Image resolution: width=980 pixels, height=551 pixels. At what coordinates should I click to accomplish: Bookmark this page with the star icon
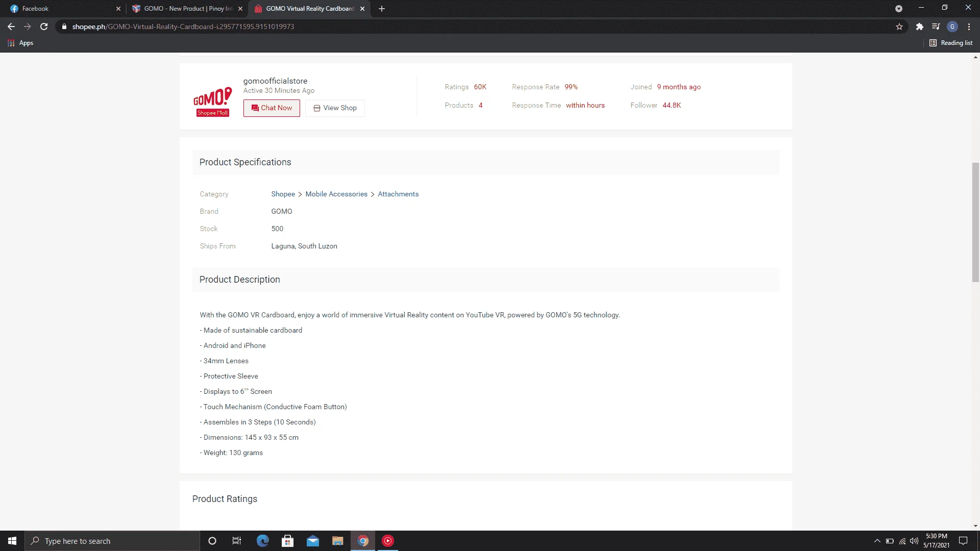pos(899,27)
